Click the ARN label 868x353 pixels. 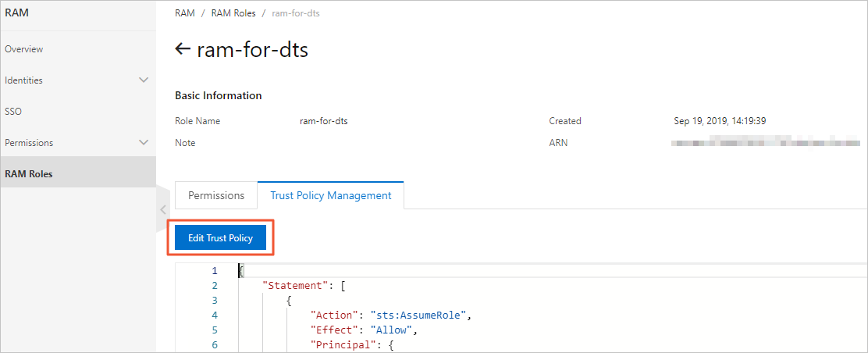coord(559,142)
